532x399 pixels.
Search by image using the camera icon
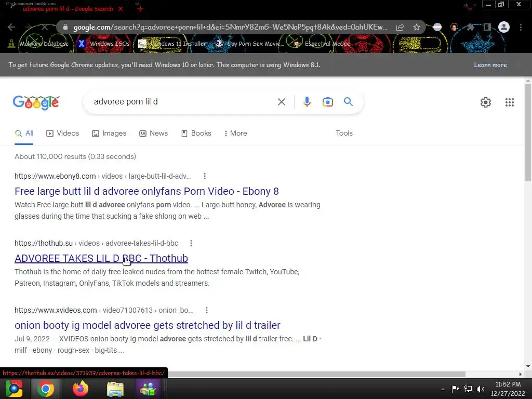pyautogui.click(x=328, y=102)
